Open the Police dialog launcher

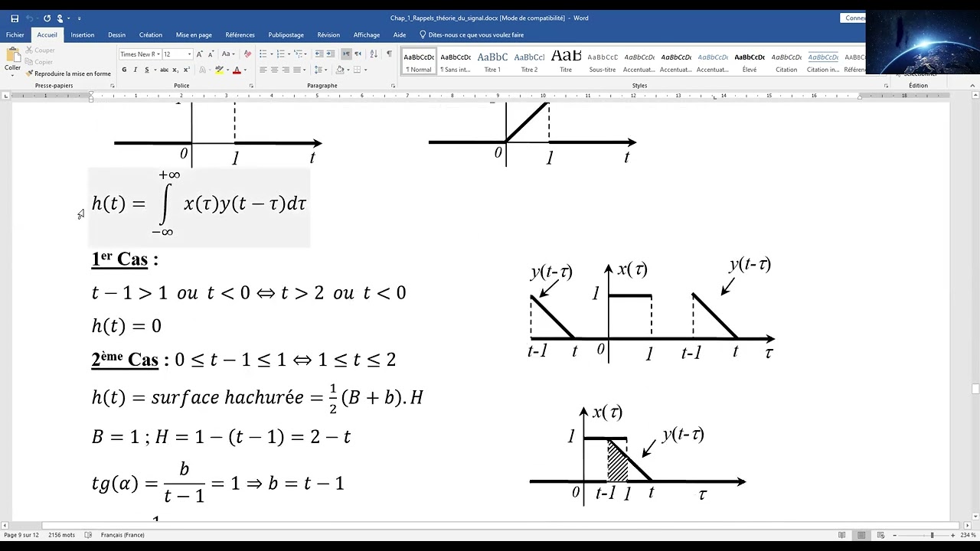pyautogui.click(x=250, y=86)
